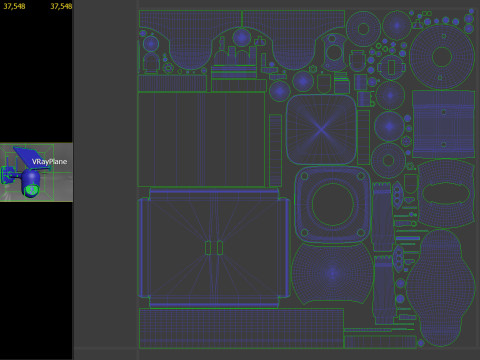Select the big ring UV island at the top right
Viewport: 480px width, 360px height.
442,57
